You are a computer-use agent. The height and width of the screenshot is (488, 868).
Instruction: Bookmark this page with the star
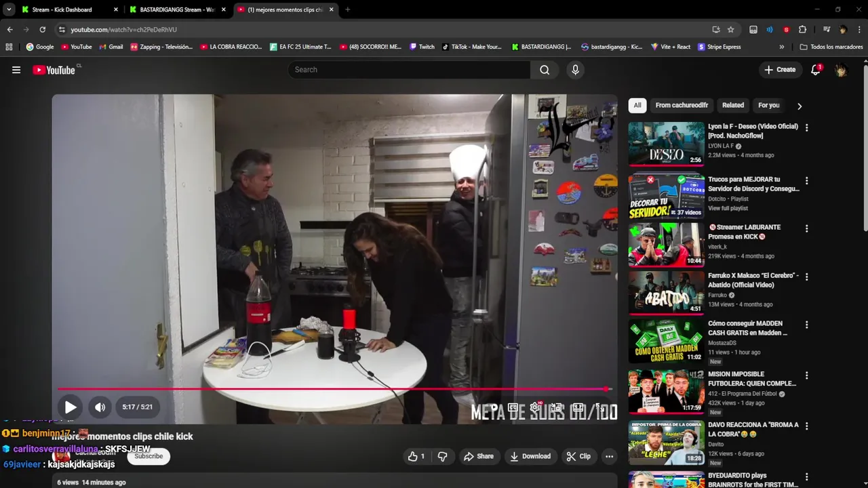click(x=730, y=30)
